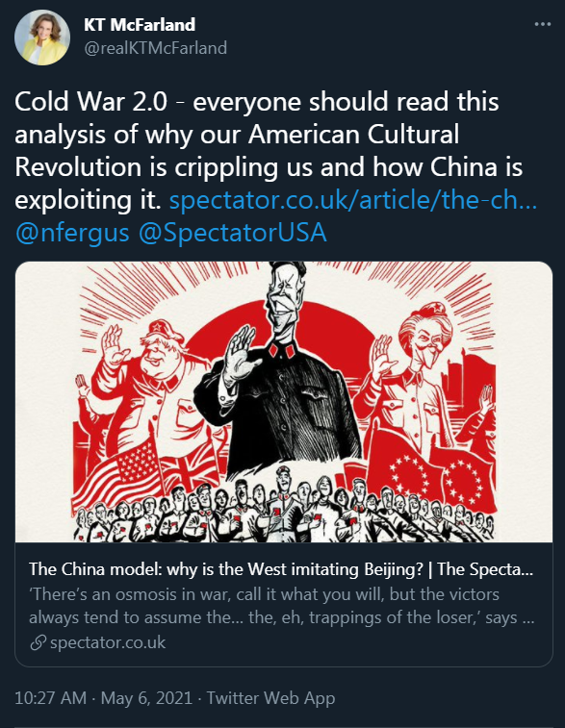This screenshot has width=565, height=728.
Task: Click the crowd holding red books
Action: 284,509
